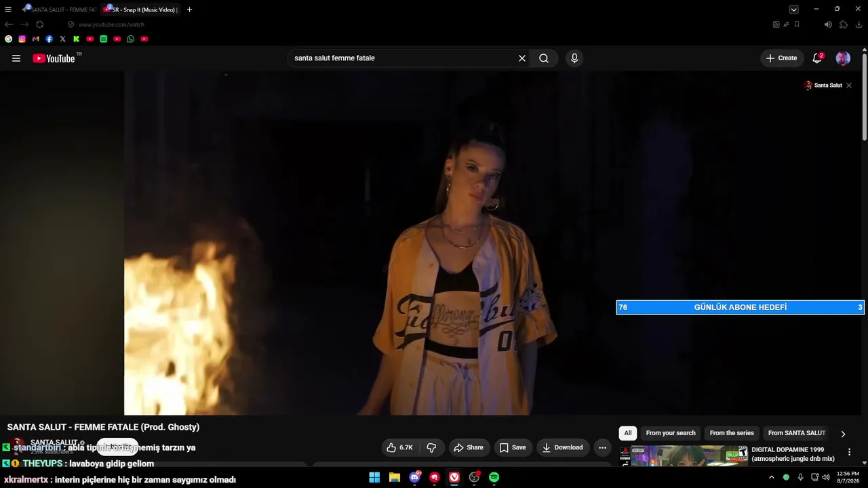The height and width of the screenshot is (488, 868).
Task: Open the browser extensions menu
Action: (844, 24)
